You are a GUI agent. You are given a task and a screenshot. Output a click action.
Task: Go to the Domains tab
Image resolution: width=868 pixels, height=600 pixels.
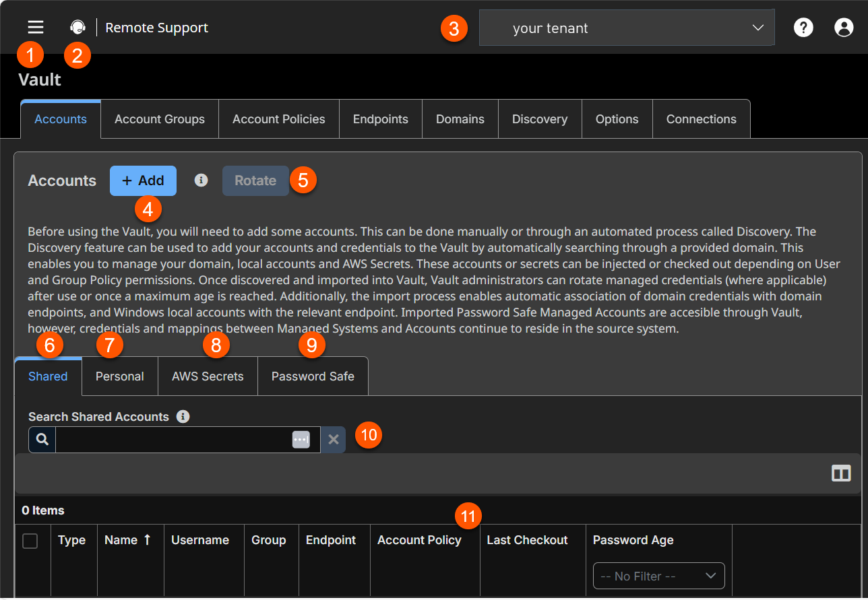[x=460, y=119]
